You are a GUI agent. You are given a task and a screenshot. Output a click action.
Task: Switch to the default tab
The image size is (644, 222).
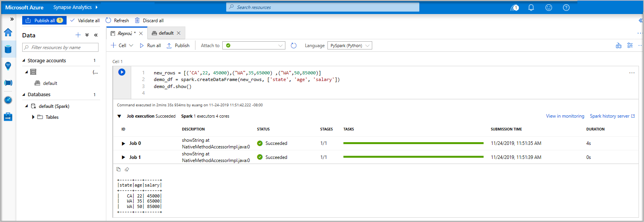point(166,33)
